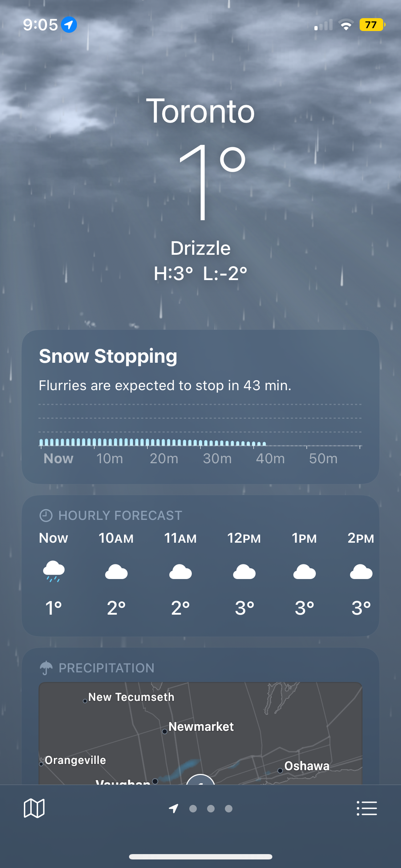Tap the current location arrow page indicator

tap(174, 808)
